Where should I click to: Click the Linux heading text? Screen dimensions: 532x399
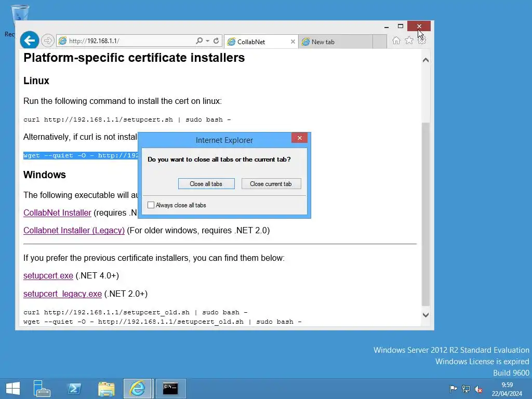click(36, 81)
